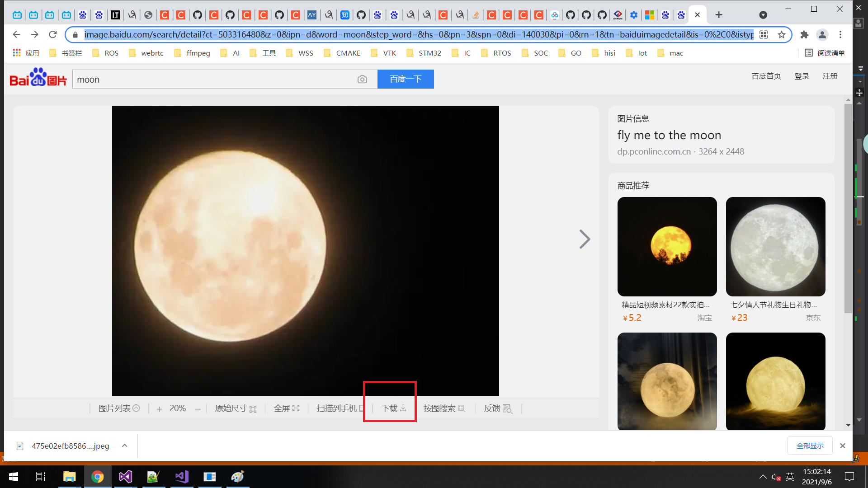The width and height of the screenshot is (868, 488).
Task: Open the Paint app on taskbar
Action: point(238,477)
